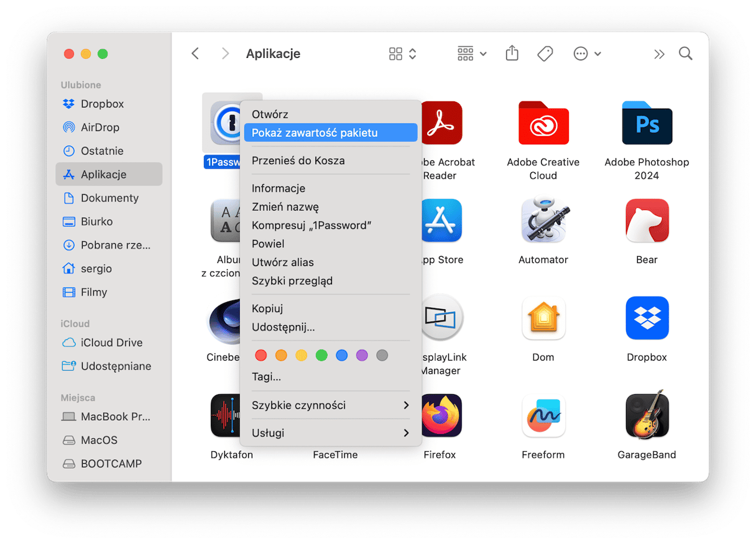Click the Search magnifier icon
Viewport: 756px width, 544px height.
point(686,53)
